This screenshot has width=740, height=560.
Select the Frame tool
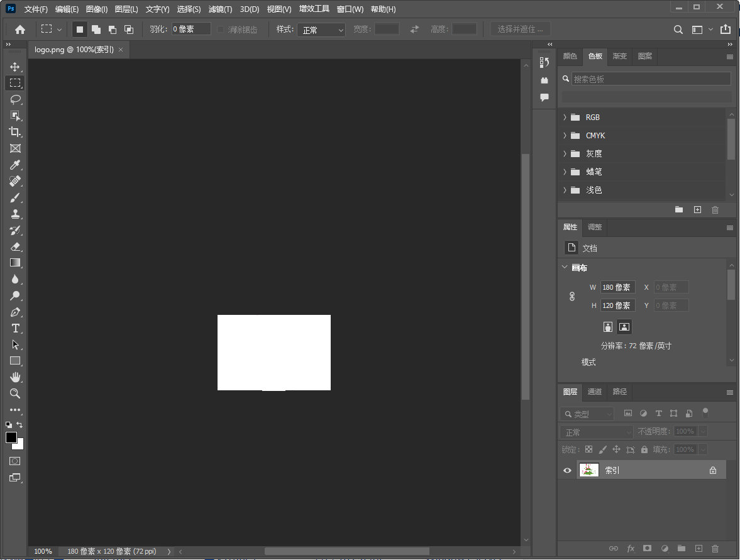coord(15,148)
